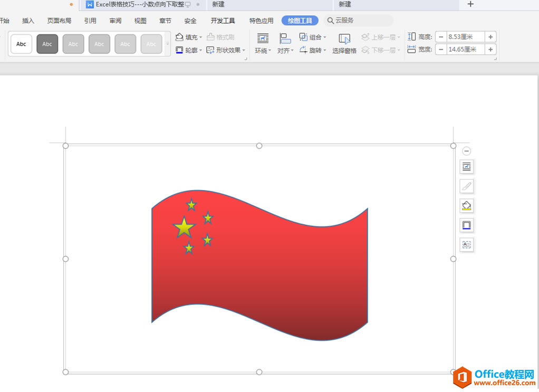Click the left-middle canvas resize handle
The image size is (539, 392).
(x=65, y=259)
